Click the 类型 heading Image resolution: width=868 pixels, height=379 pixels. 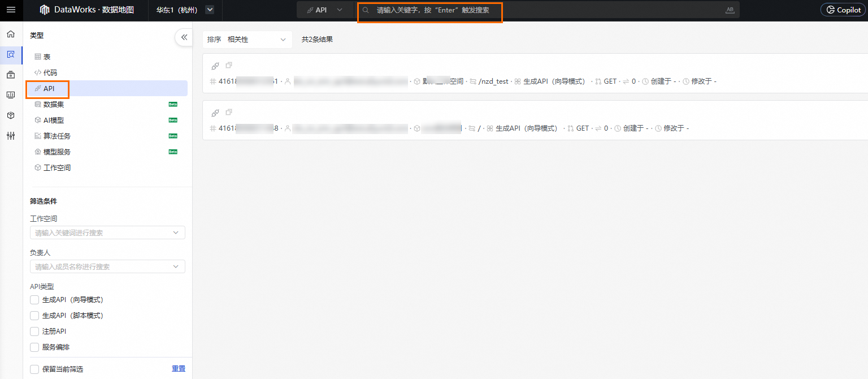pos(37,36)
